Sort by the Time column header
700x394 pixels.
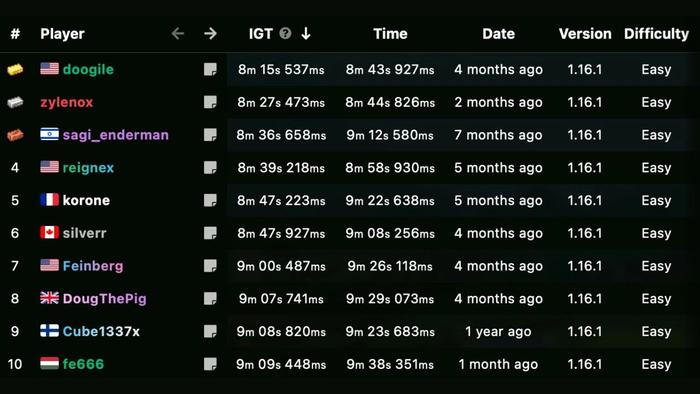(390, 34)
